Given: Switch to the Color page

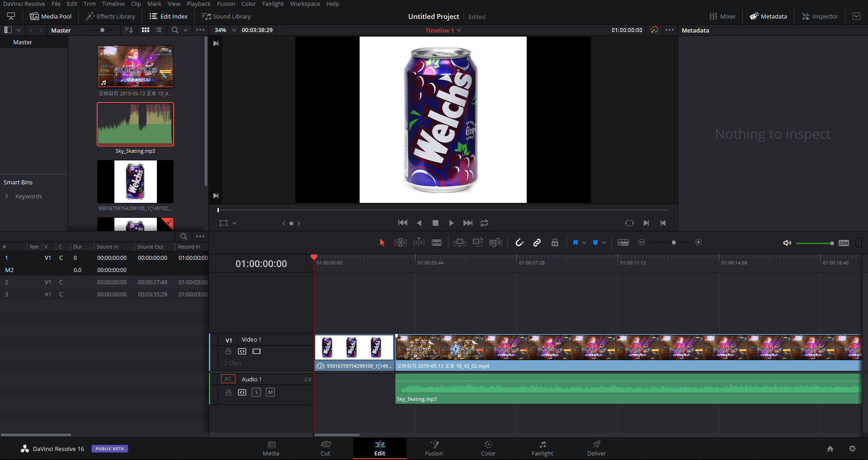Looking at the screenshot, I should (488, 449).
